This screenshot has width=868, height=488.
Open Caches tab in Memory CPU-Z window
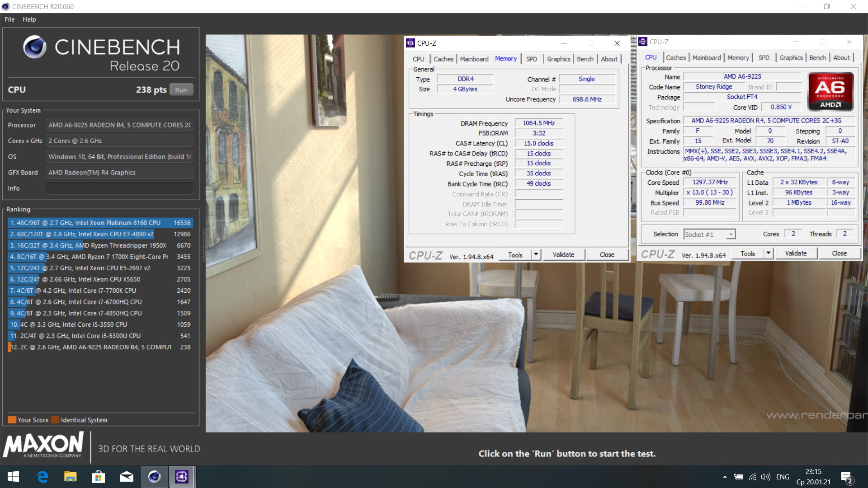[x=443, y=59]
